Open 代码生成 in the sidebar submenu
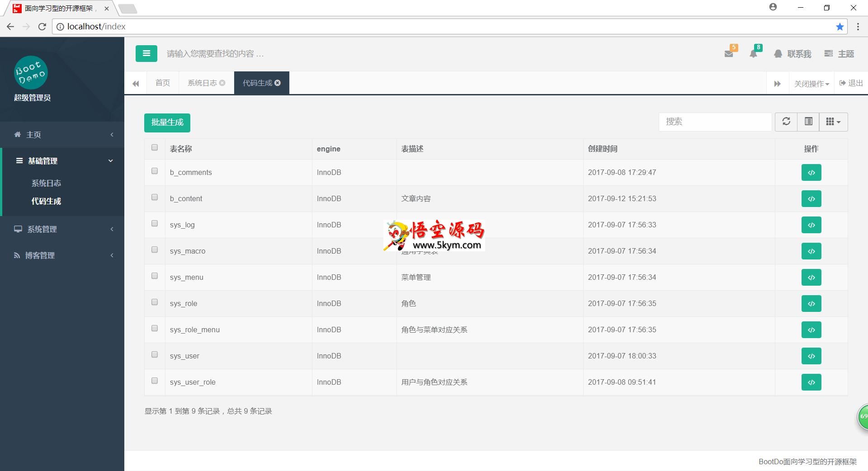The image size is (868, 471). (46, 201)
